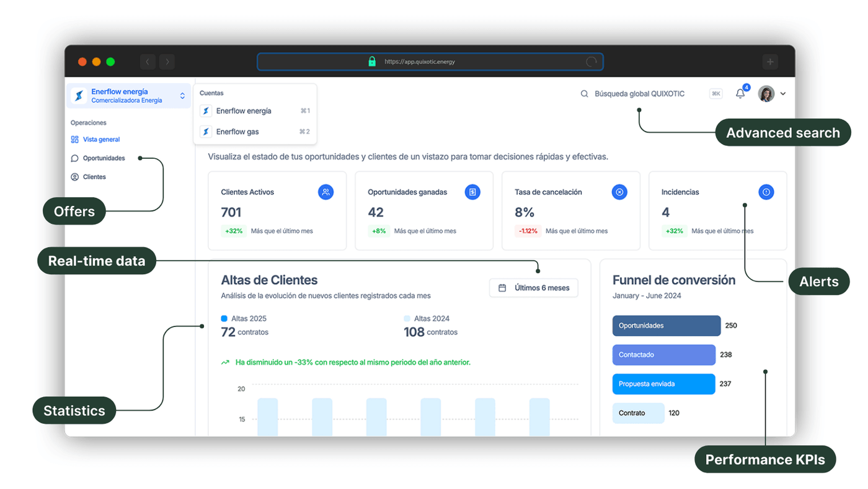868x489 pixels.
Task: Click the Tasa de cancelación card icon
Action: [619, 192]
